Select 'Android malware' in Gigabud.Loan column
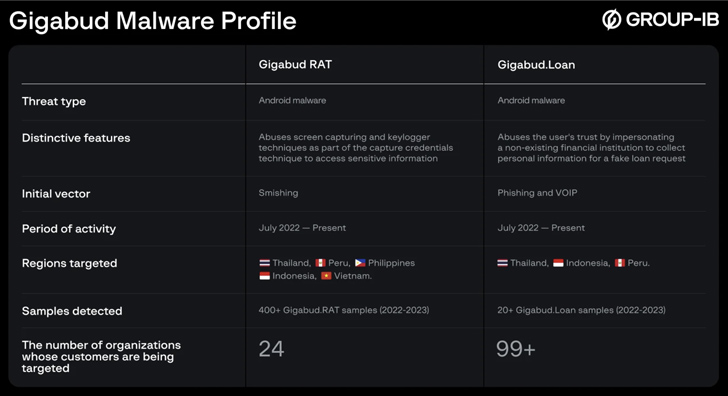 pyautogui.click(x=531, y=100)
